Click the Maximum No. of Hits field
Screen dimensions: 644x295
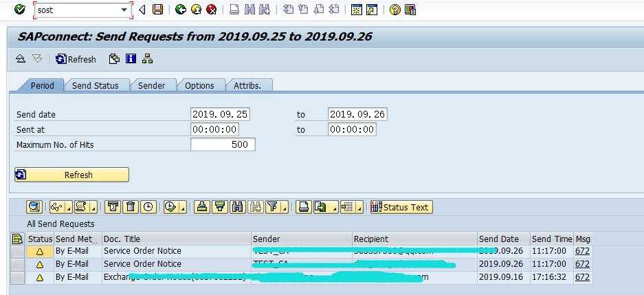click(x=223, y=144)
